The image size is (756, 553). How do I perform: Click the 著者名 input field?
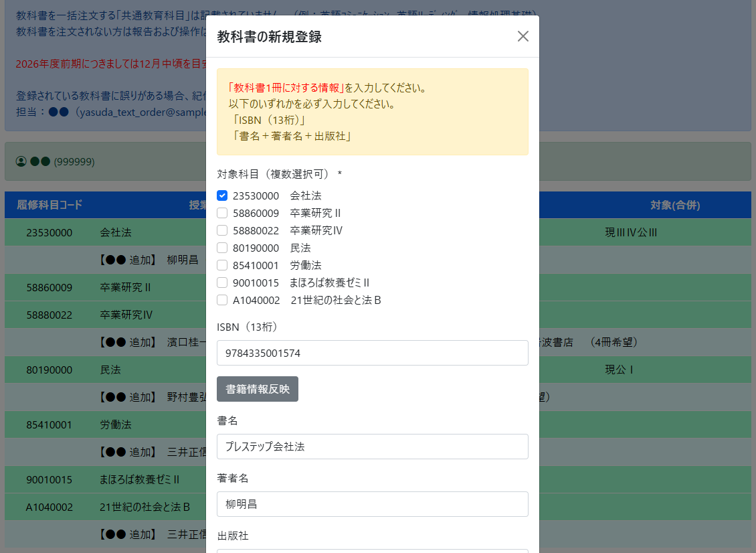tap(373, 504)
